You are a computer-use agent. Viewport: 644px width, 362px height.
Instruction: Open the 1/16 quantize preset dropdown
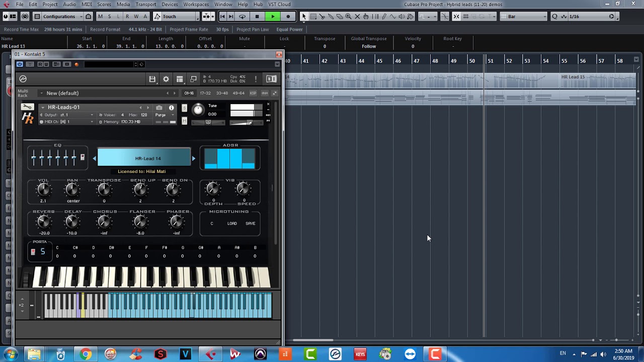588,17
